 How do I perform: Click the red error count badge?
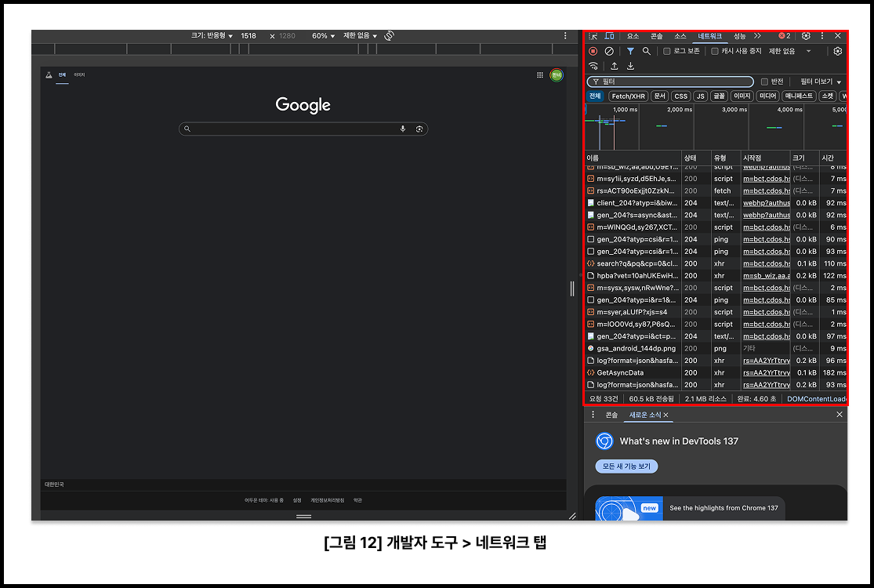tap(785, 35)
